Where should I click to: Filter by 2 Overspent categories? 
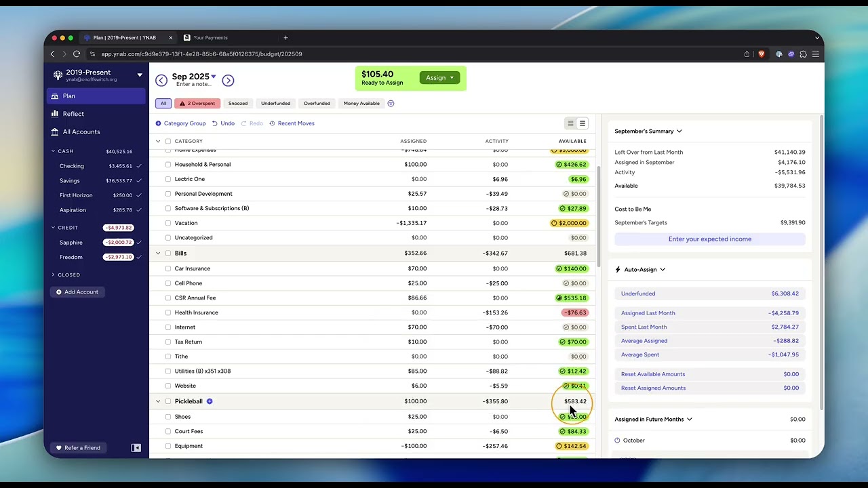(197, 104)
